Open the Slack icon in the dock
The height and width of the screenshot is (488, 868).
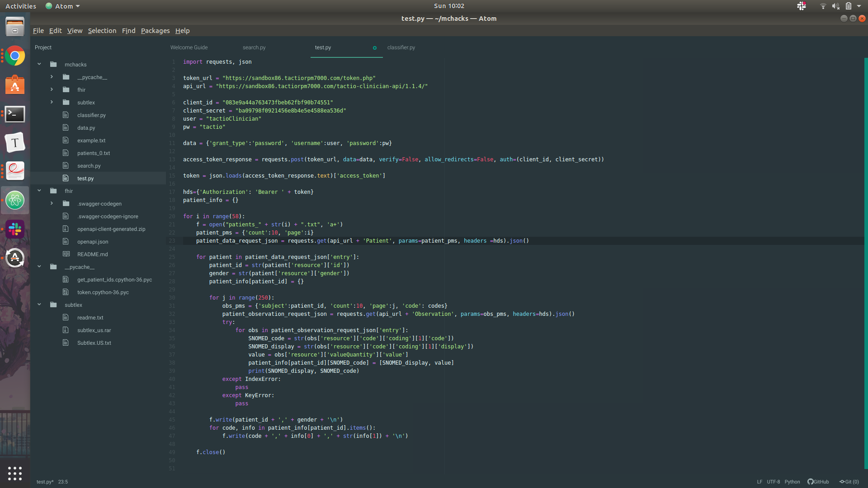(x=15, y=229)
